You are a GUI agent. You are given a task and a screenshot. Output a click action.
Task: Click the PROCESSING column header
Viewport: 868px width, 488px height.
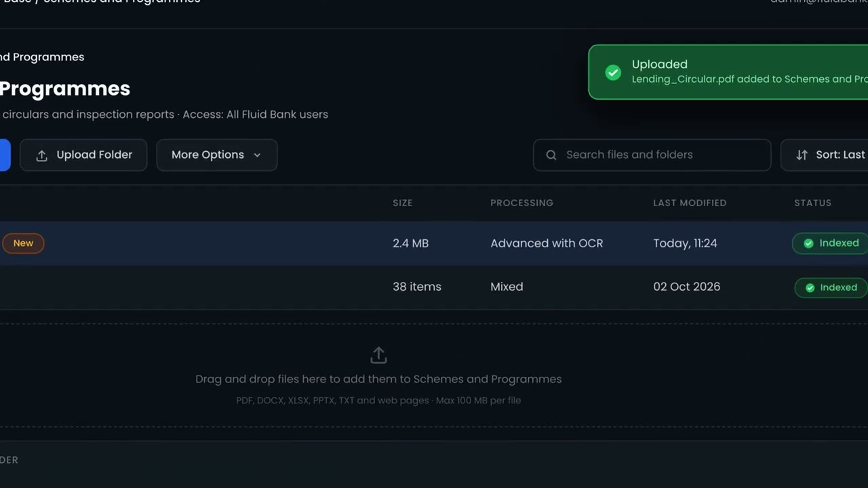tap(521, 203)
